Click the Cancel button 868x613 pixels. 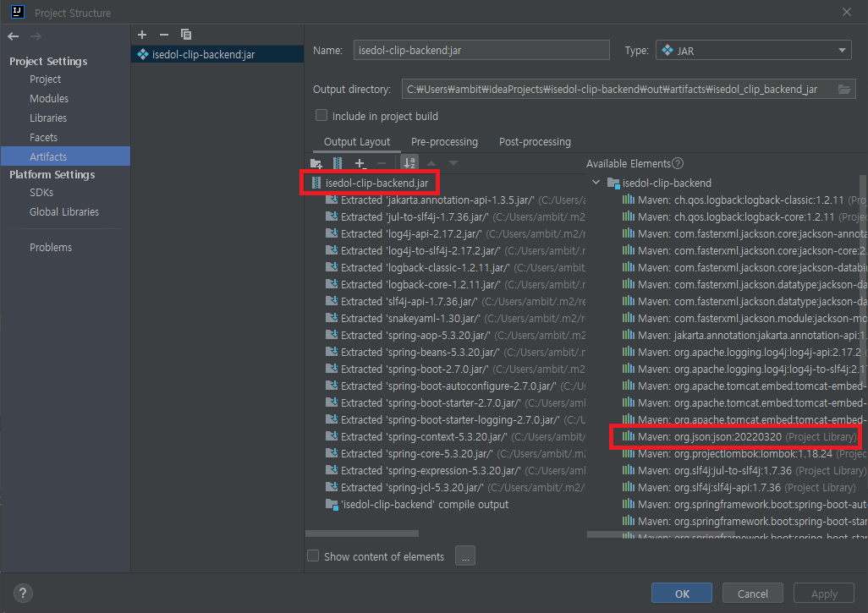752,594
